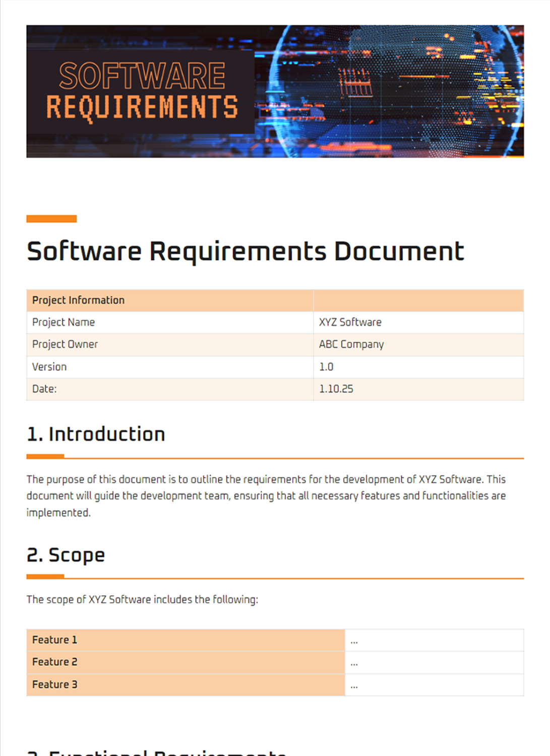This screenshot has height=756, width=550.
Task: Click the Software Requirements banner image
Action: pyautogui.click(x=275, y=91)
